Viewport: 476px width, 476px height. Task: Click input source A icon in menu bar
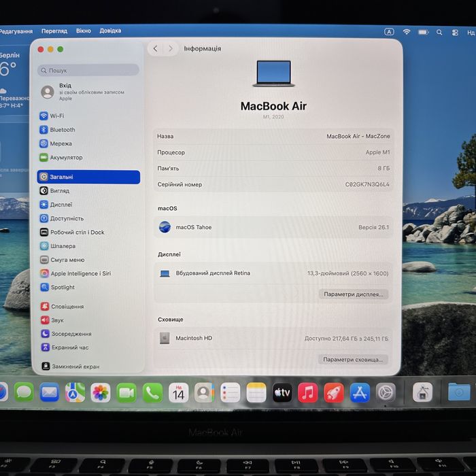pos(389,32)
